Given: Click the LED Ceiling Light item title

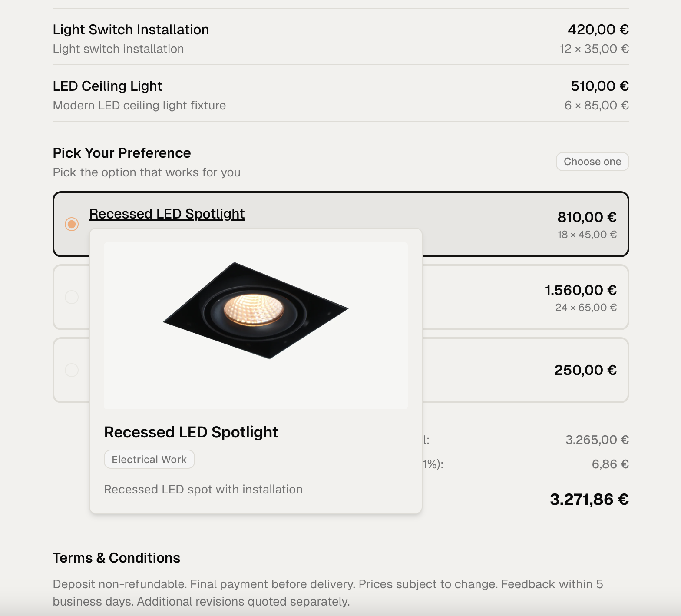Looking at the screenshot, I should coord(107,86).
